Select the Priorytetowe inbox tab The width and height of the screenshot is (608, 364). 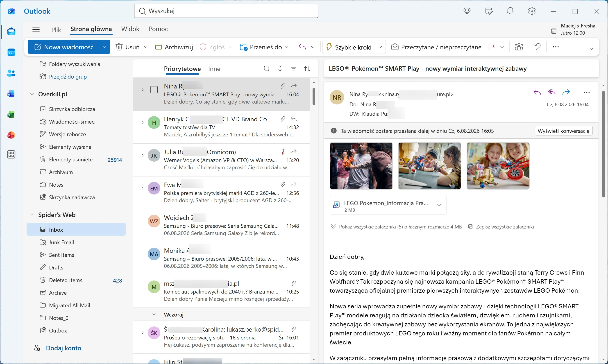click(x=182, y=69)
